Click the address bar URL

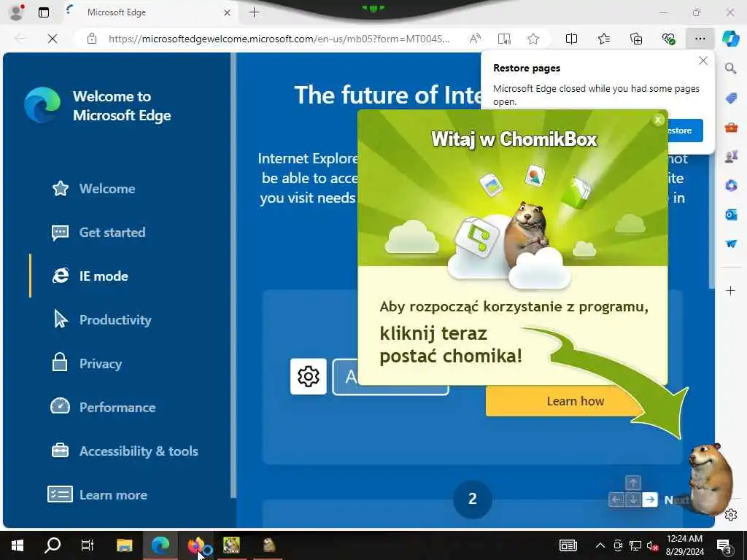[x=279, y=39]
